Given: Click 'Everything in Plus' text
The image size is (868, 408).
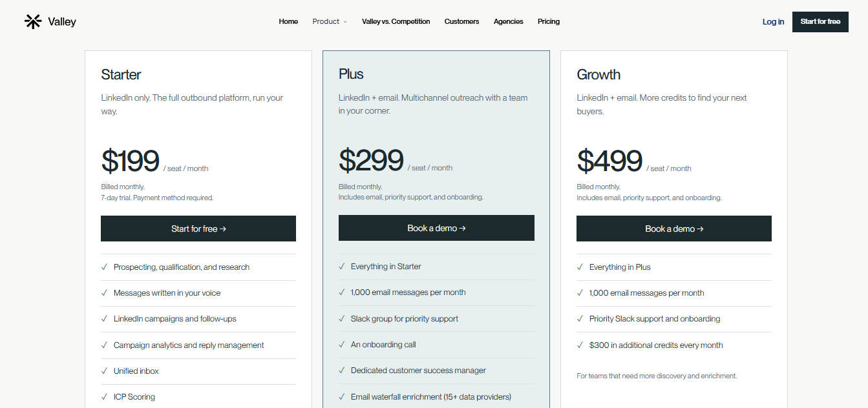Looking at the screenshot, I should pos(620,267).
